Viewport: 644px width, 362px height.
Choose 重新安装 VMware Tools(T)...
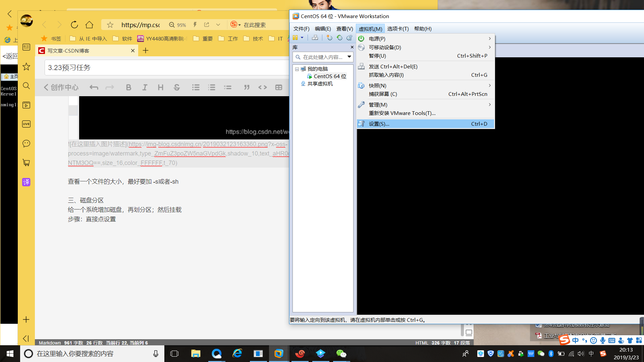point(426,113)
